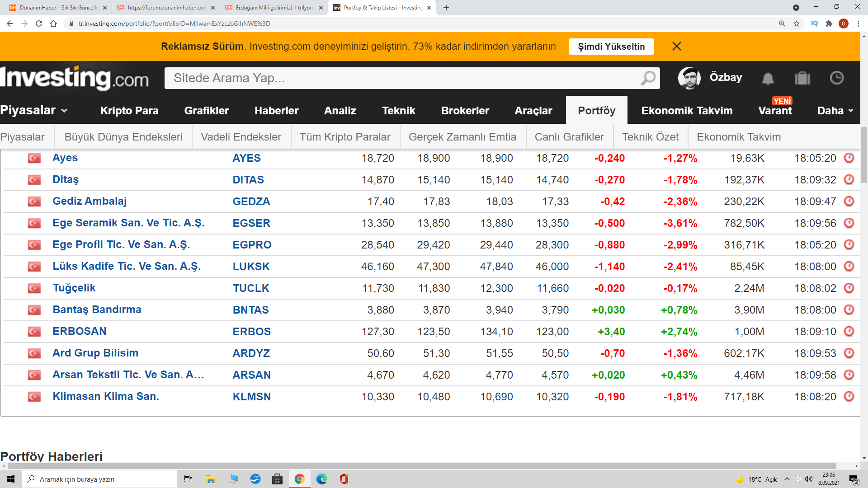The width and height of the screenshot is (868, 488).
Task: Open Araçlar menu
Action: tap(533, 111)
